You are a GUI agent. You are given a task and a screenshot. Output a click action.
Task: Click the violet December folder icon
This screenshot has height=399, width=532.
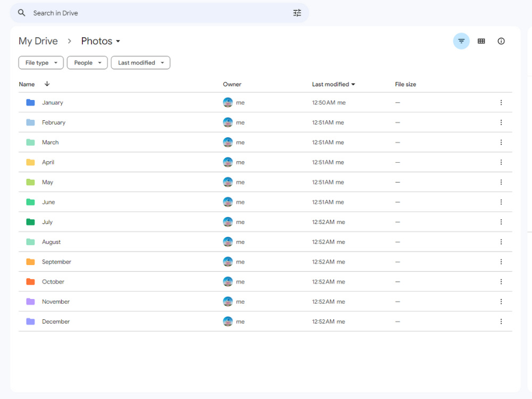pos(30,321)
